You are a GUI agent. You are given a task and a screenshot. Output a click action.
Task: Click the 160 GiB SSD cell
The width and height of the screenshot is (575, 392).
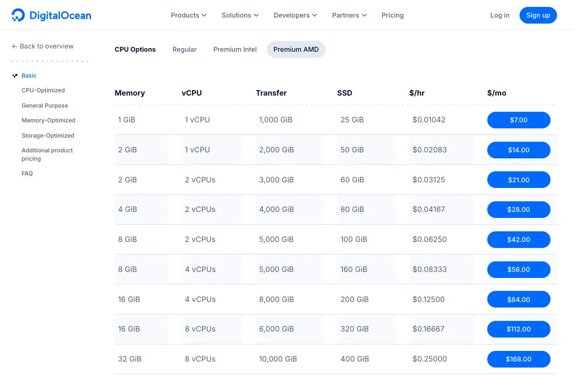point(354,269)
